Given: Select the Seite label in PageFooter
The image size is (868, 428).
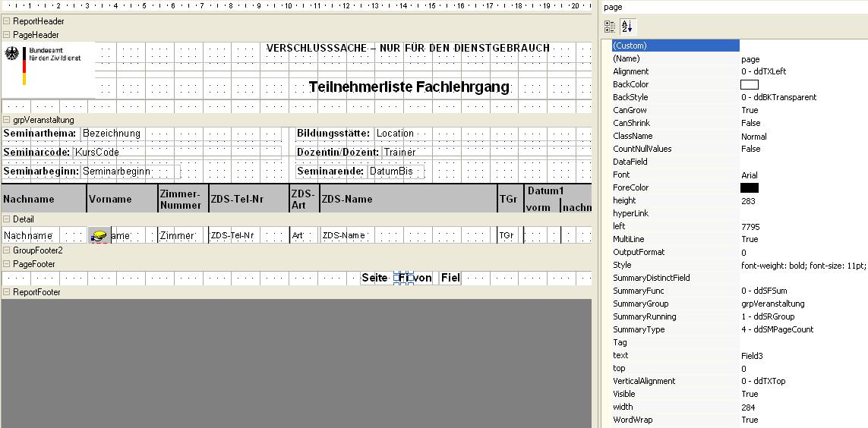Looking at the screenshot, I should pyautogui.click(x=375, y=279).
